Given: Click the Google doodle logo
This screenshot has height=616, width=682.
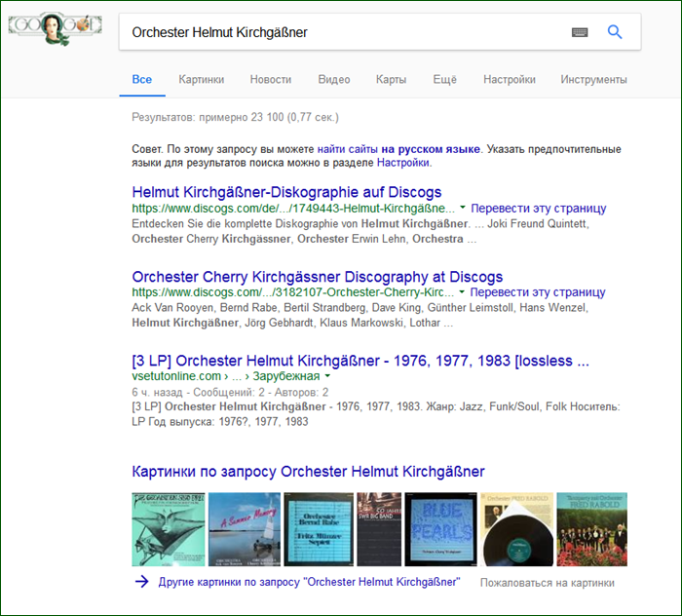Looking at the screenshot, I should click(56, 28).
